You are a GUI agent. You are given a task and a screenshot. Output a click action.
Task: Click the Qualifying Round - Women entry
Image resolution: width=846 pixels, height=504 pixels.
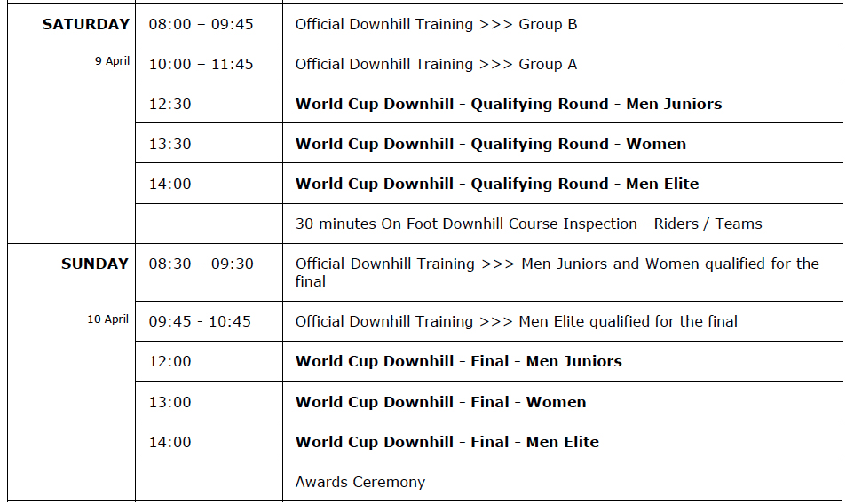[x=490, y=145]
